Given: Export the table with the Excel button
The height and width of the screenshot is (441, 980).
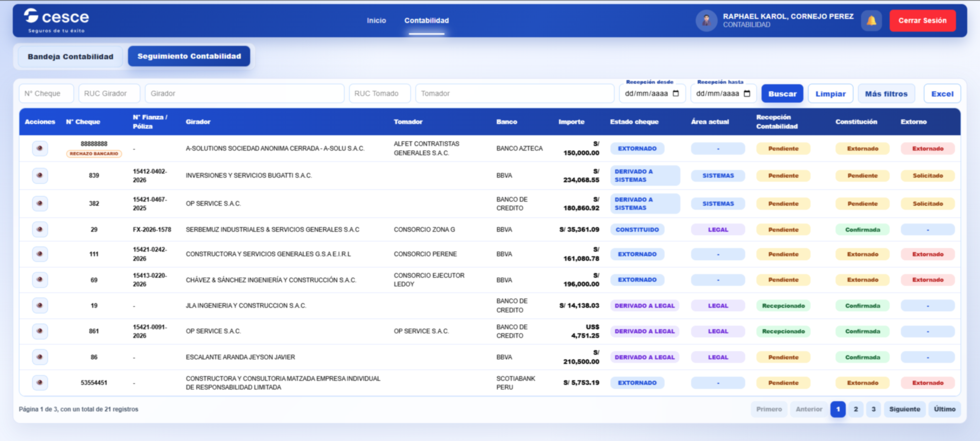Looking at the screenshot, I should pos(942,94).
